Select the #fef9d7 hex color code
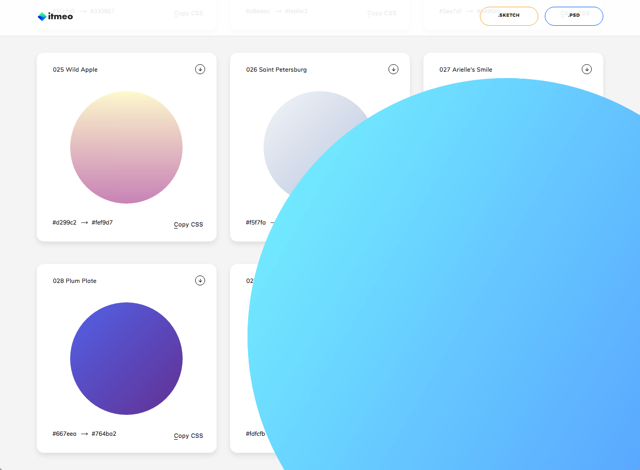 [102, 223]
